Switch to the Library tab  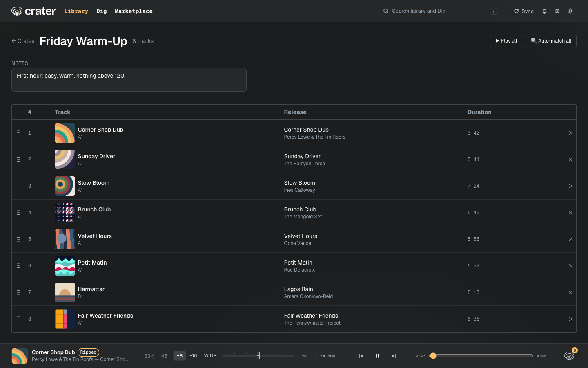coord(76,11)
